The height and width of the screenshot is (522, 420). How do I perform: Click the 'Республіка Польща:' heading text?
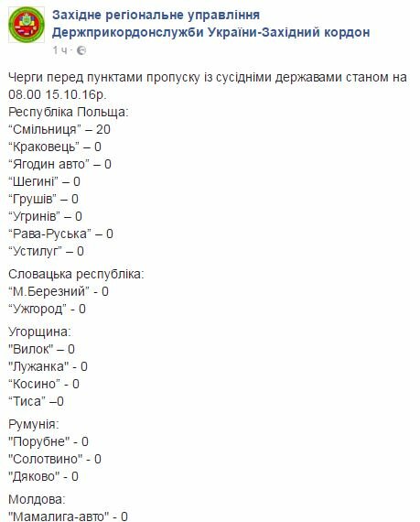point(69,113)
